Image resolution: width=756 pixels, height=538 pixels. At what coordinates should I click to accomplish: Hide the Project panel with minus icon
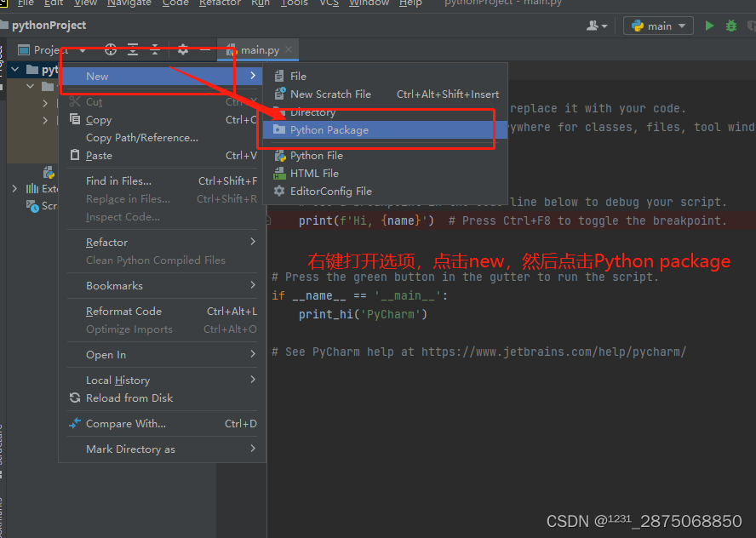205,49
